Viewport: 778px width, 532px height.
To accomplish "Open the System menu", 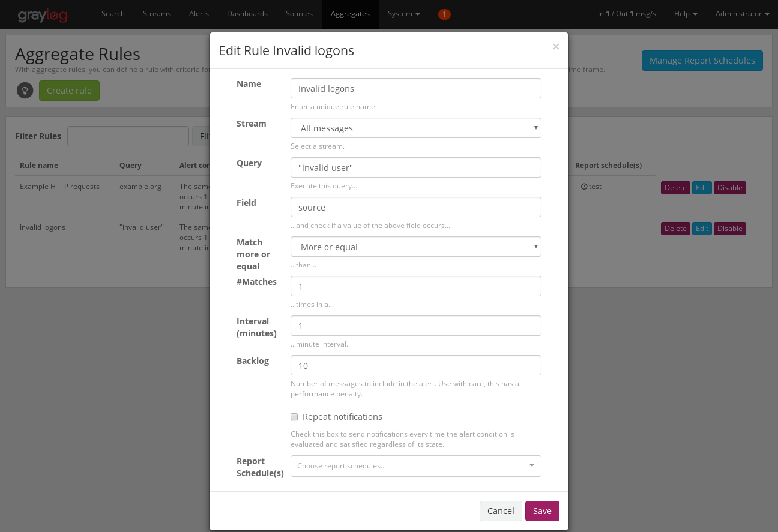I will [404, 14].
